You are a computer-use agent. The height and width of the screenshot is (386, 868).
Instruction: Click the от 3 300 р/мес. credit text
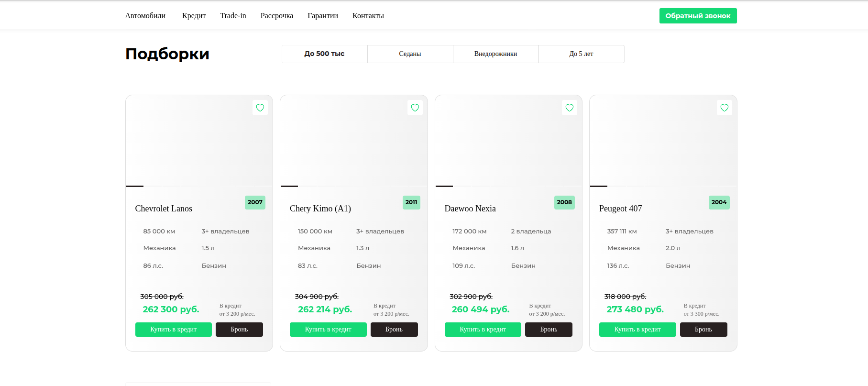tap(702, 314)
